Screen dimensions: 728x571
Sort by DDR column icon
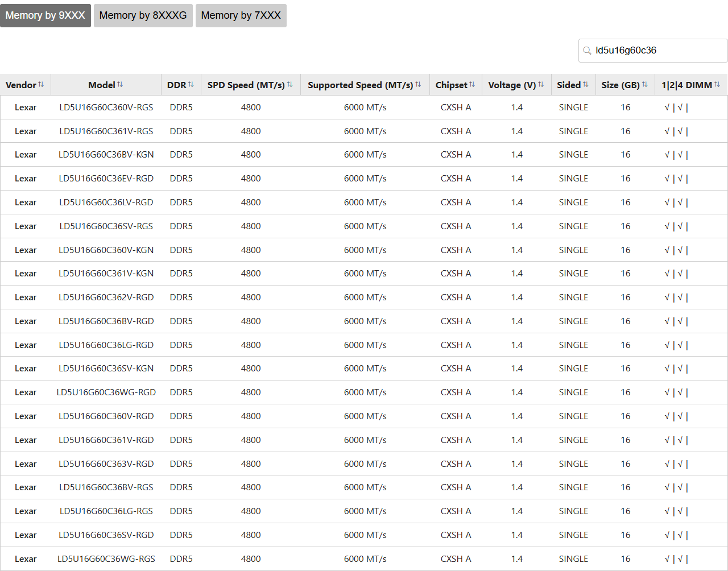(191, 85)
